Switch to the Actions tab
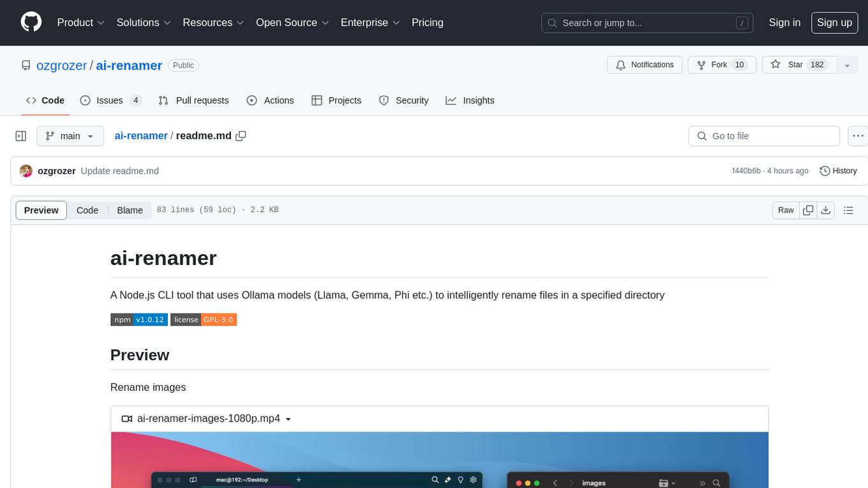This screenshot has height=488, width=868. pyautogui.click(x=270, y=100)
